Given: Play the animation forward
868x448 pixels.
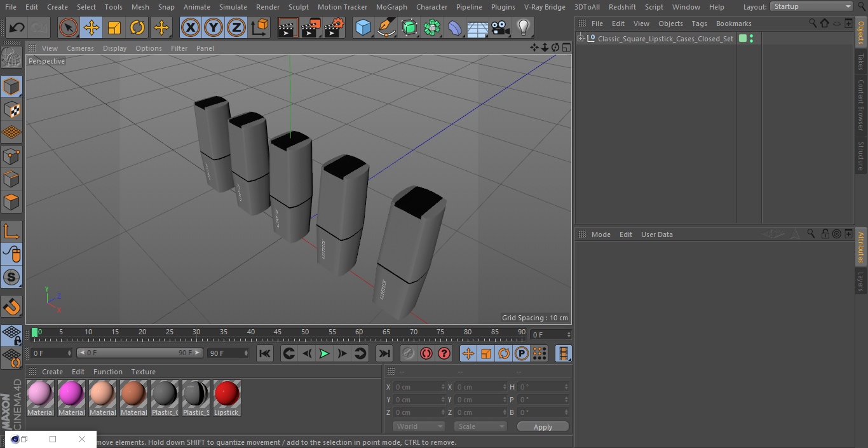Looking at the screenshot, I should [x=324, y=353].
